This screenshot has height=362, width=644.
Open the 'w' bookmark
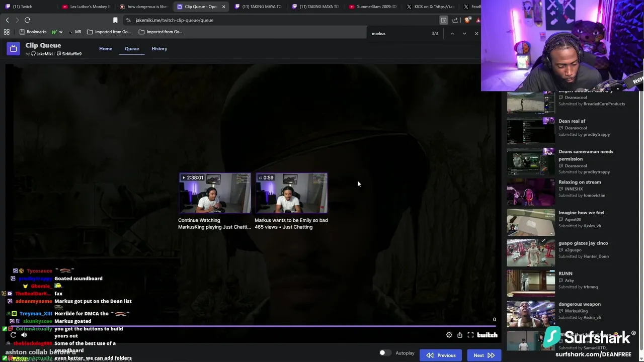(x=57, y=32)
